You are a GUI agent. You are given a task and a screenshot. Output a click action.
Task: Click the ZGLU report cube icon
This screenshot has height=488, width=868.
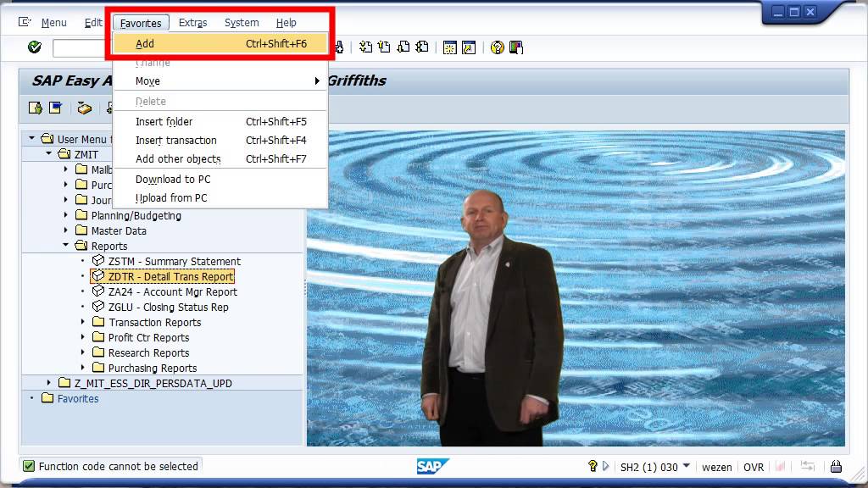pyautogui.click(x=98, y=307)
